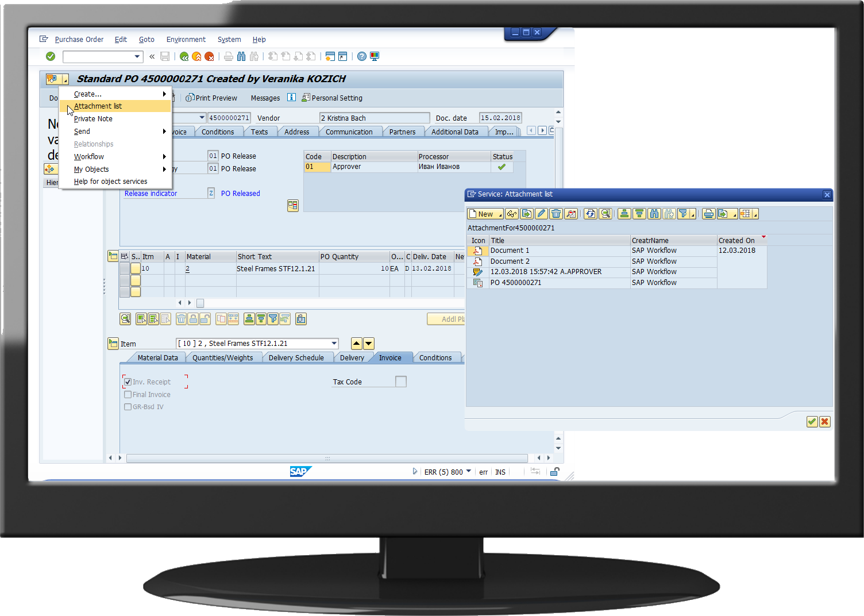
Task: Switch to the Conditions header tab
Action: pyautogui.click(x=218, y=132)
